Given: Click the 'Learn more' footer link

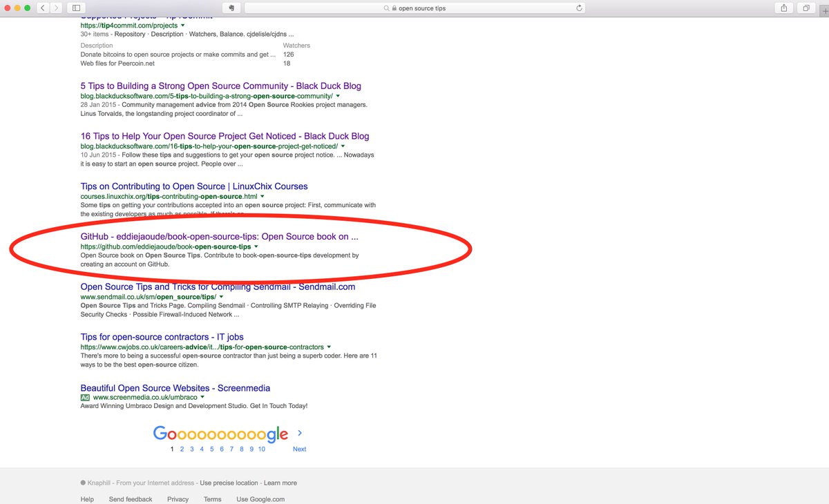Looking at the screenshot, I should point(280,483).
